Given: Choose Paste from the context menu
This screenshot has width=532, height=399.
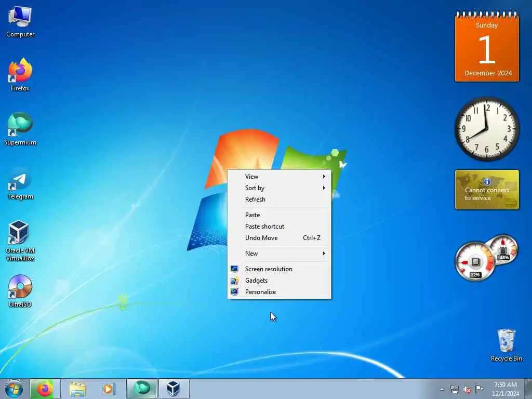Looking at the screenshot, I should 279,215.
